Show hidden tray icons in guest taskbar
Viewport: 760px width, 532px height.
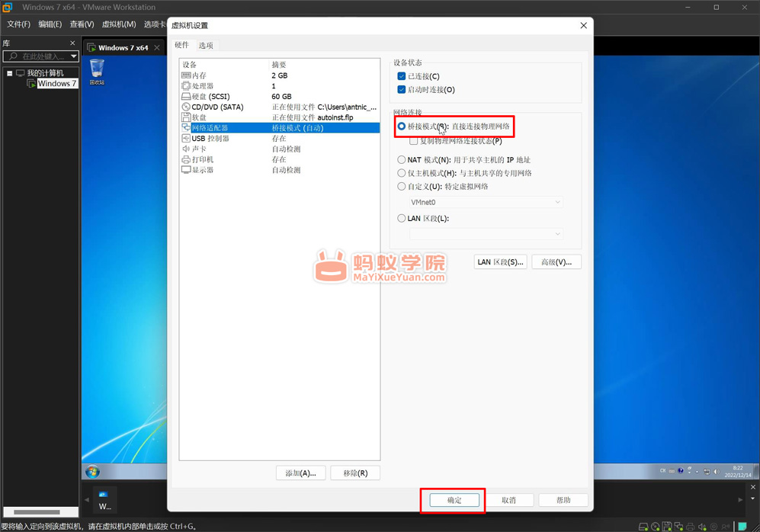[697, 472]
